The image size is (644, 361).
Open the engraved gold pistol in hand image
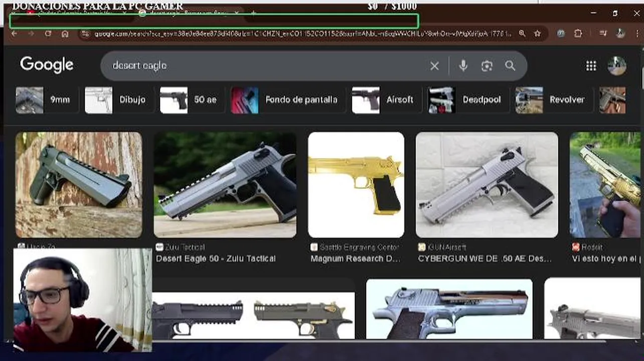pos(605,185)
